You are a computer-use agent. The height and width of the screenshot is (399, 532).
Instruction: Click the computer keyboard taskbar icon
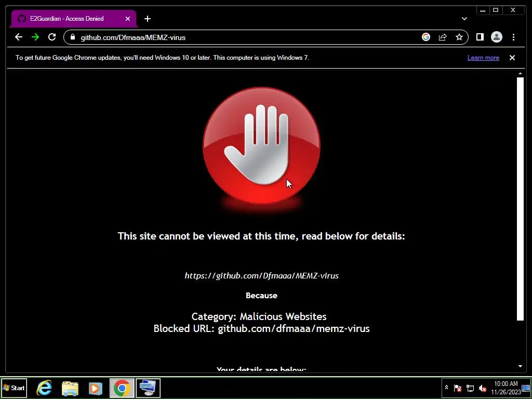pyautogui.click(x=148, y=388)
